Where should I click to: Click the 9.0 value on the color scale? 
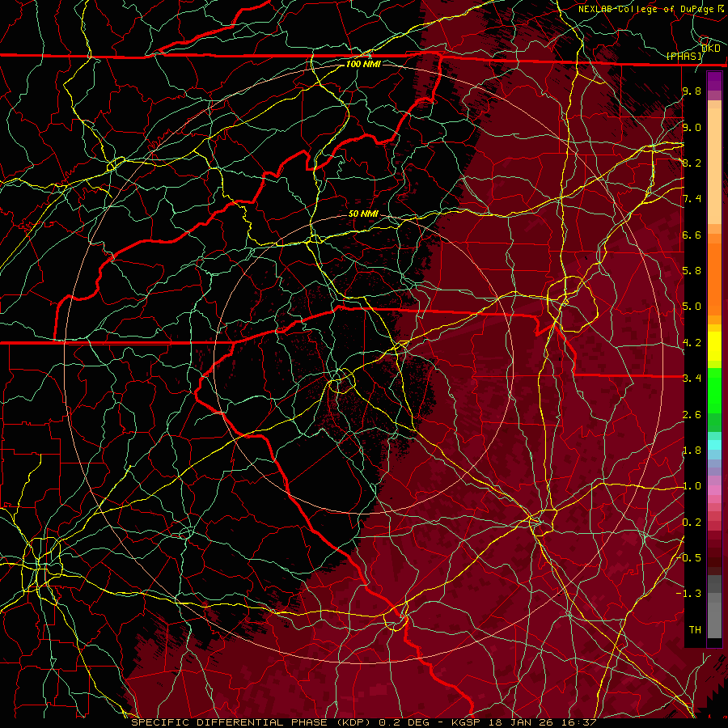pyautogui.click(x=692, y=127)
